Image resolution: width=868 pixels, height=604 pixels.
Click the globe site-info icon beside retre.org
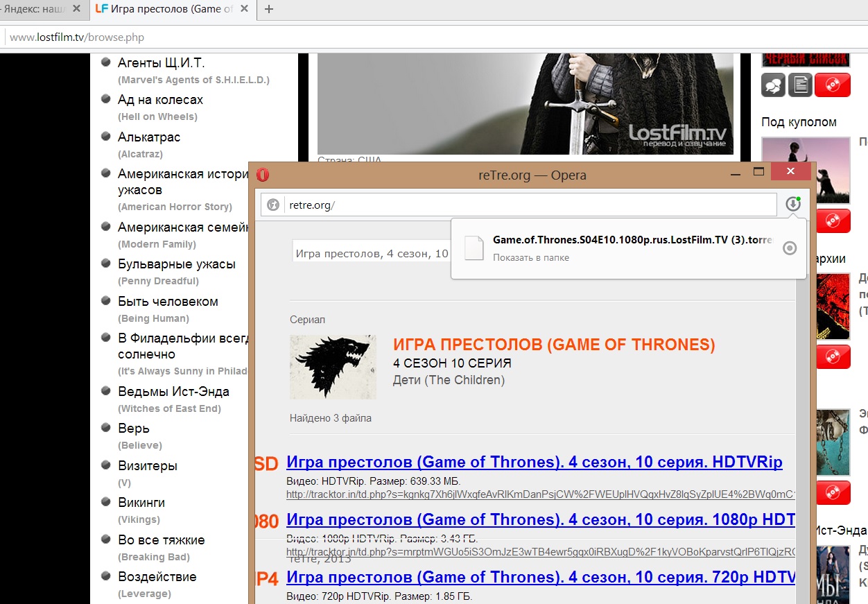click(273, 205)
